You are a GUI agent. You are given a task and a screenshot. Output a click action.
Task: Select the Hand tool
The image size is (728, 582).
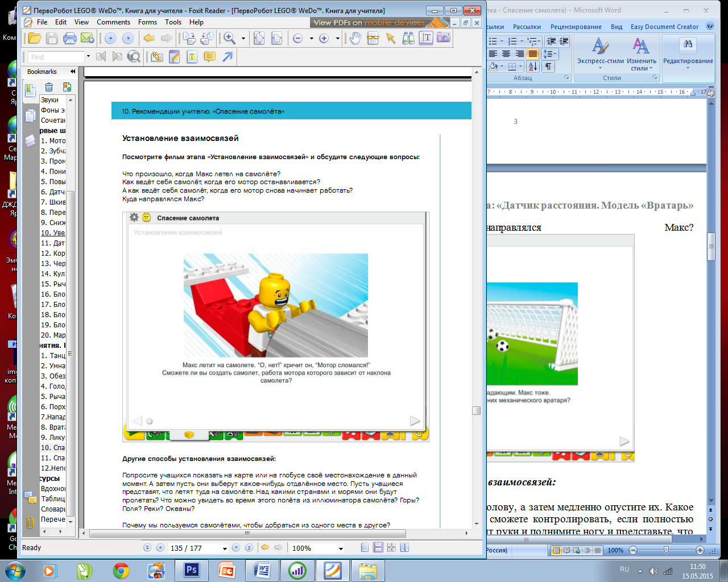[355, 38]
